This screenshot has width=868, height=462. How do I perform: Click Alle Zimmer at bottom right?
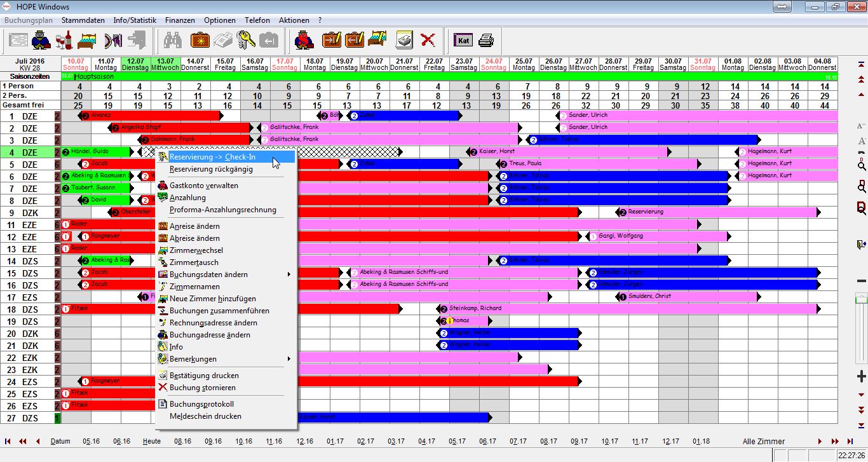(764, 441)
